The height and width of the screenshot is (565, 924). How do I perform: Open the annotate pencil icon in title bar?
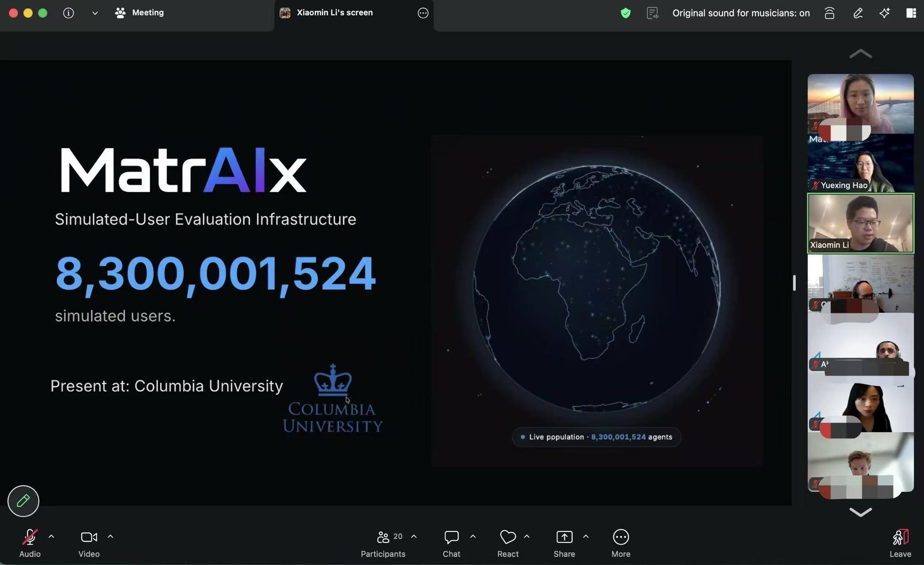tap(858, 13)
